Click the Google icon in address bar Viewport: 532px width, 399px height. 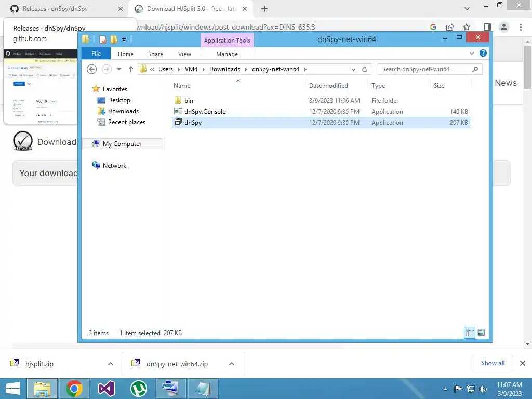click(x=433, y=27)
